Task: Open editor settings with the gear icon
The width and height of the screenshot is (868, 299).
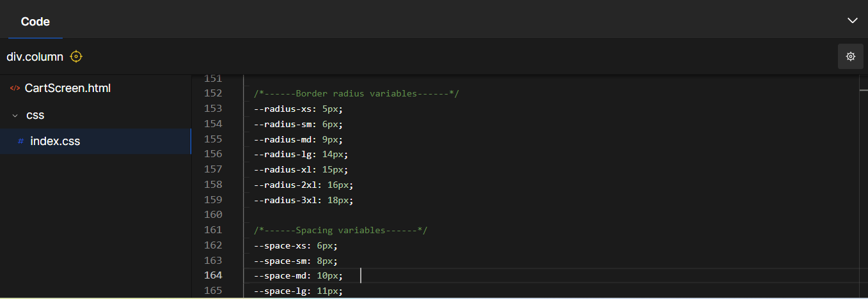Action: [851, 56]
